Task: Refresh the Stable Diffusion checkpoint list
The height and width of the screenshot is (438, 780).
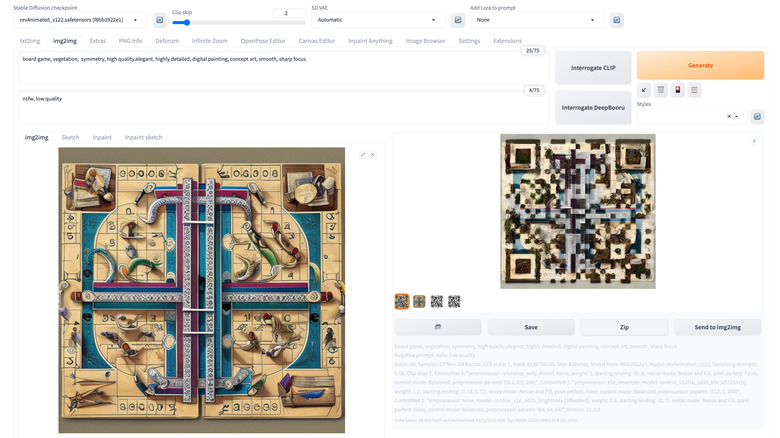Action: (x=159, y=19)
